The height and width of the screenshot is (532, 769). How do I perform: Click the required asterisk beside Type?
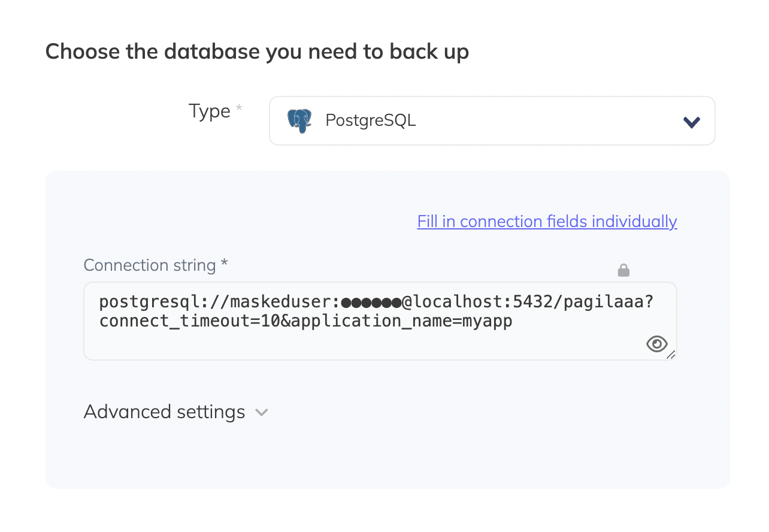239,108
